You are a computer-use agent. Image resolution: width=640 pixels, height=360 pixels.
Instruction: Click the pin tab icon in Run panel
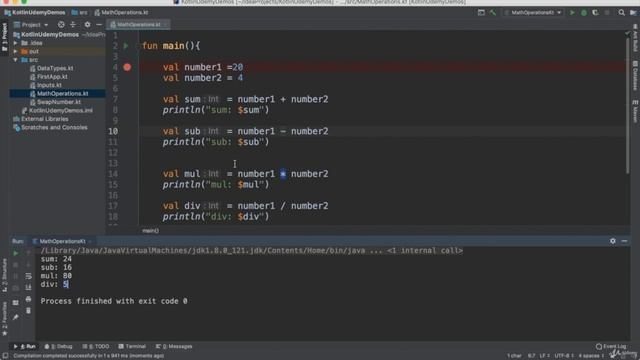[x=16, y=317]
